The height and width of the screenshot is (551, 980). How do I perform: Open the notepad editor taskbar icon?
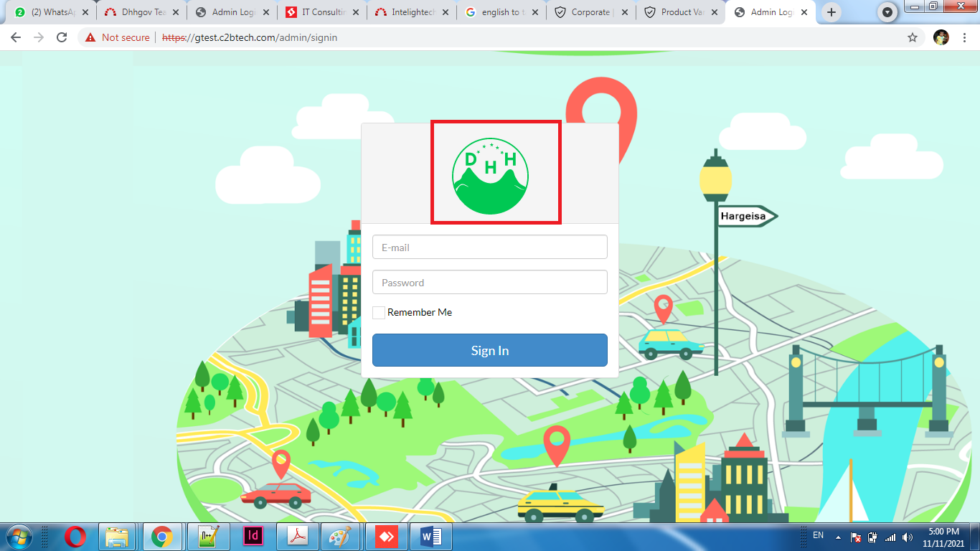(x=208, y=537)
